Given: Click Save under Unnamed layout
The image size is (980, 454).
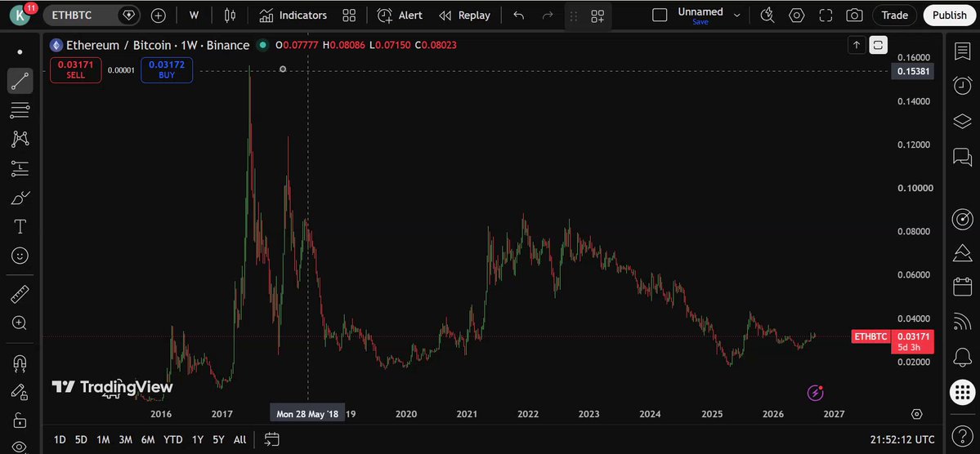Looking at the screenshot, I should (700, 22).
